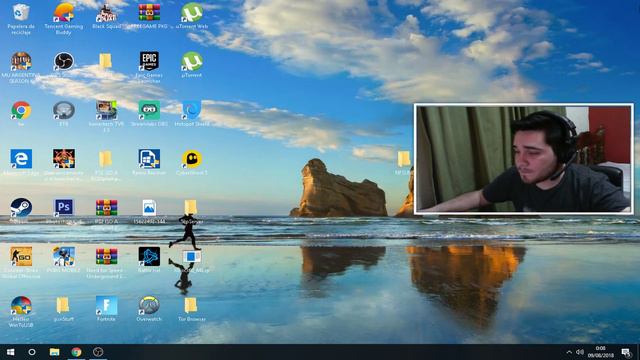Open the Hotspot Shield desktop shortcut
The image size is (640, 360).
[192, 110]
